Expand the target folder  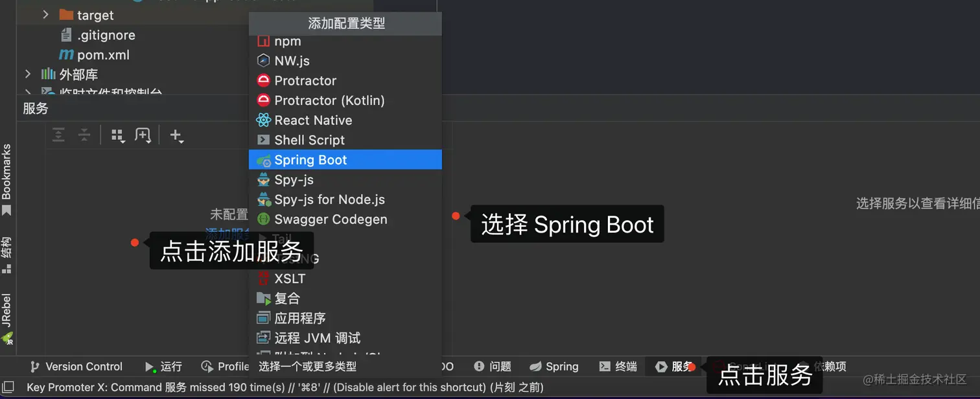coord(45,14)
